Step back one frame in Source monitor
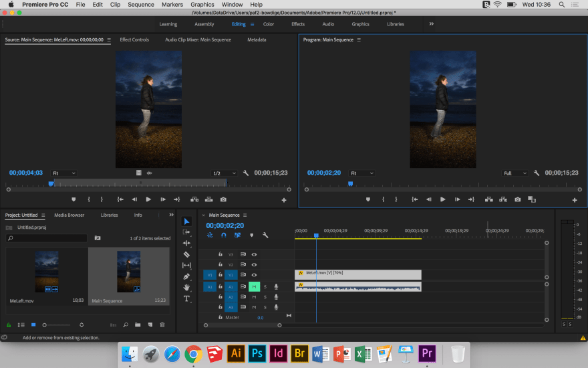This screenshot has height=368, width=588. point(134,199)
